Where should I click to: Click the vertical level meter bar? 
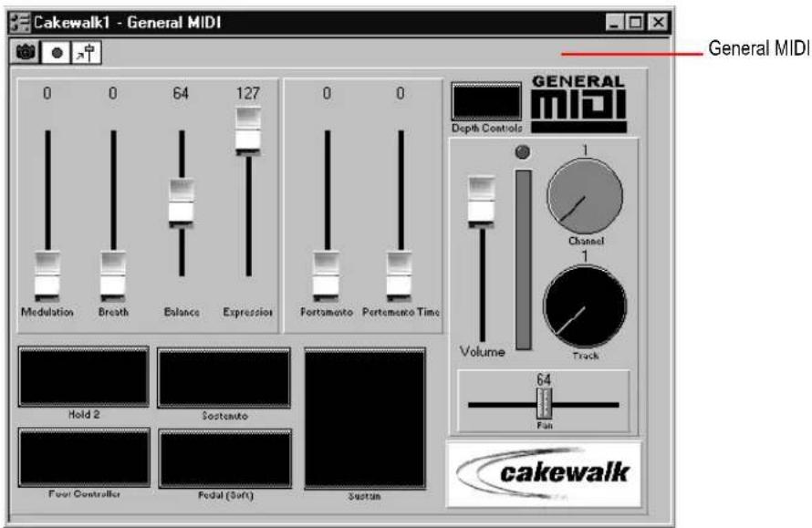(x=523, y=259)
